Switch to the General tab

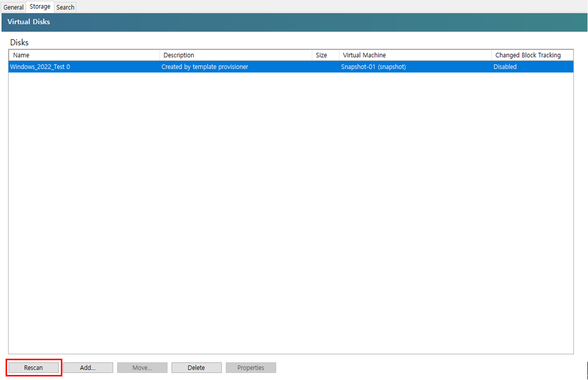click(13, 7)
